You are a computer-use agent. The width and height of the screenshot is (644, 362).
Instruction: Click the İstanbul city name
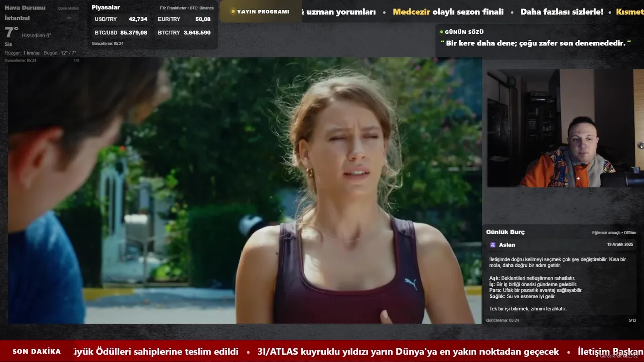(17, 18)
